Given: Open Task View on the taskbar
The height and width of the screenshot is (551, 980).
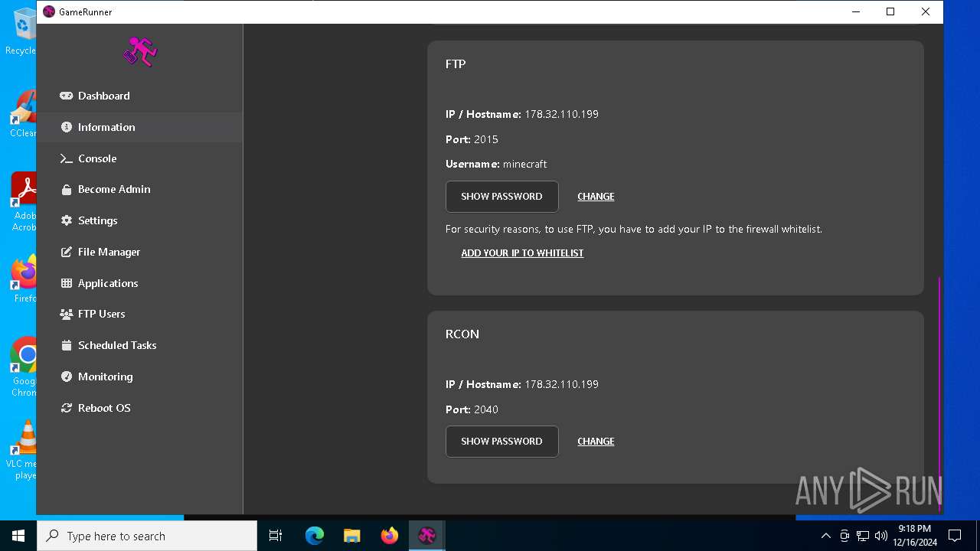Looking at the screenshot, I should coord(276,536).
